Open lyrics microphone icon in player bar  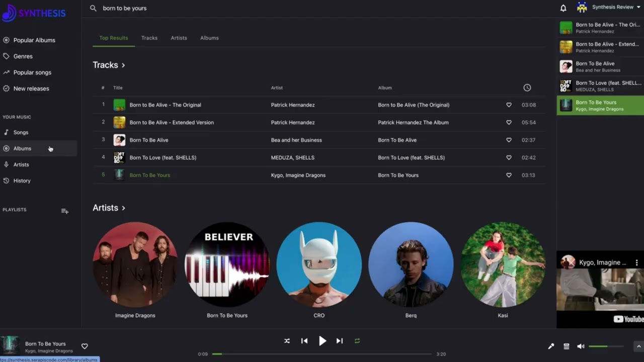[x=551, y=346]
